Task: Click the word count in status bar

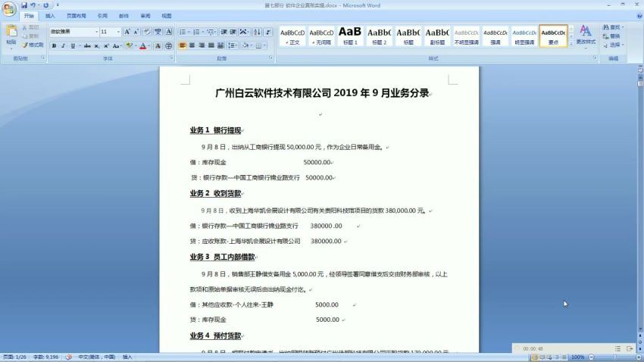Action: coord(45,357)
